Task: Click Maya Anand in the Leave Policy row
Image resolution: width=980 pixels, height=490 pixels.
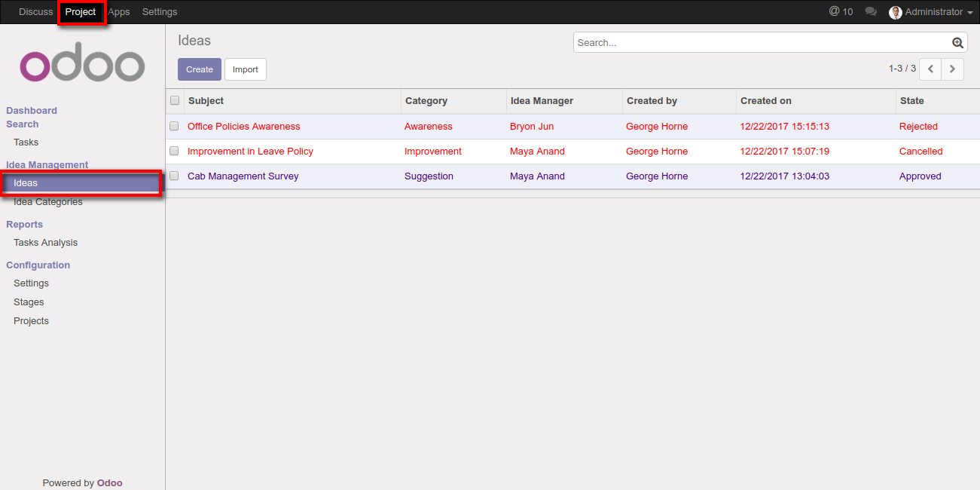Action: tap(537, 152)
